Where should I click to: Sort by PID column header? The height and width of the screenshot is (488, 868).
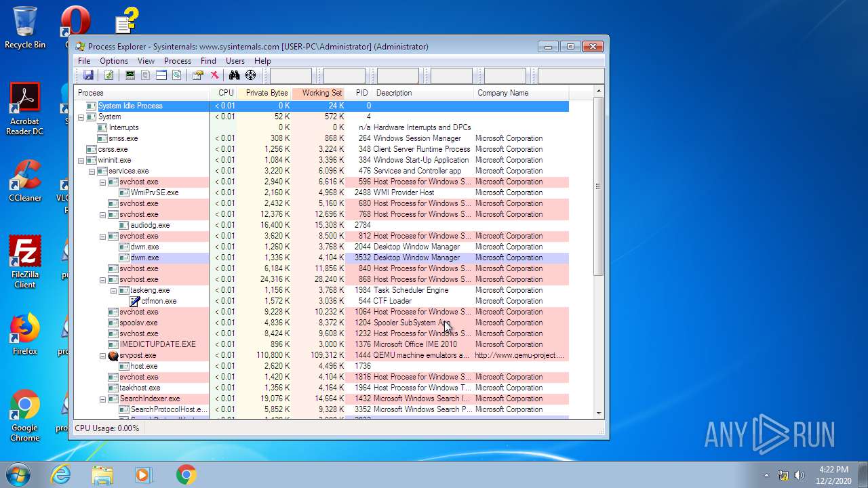(x=359, y=93)
